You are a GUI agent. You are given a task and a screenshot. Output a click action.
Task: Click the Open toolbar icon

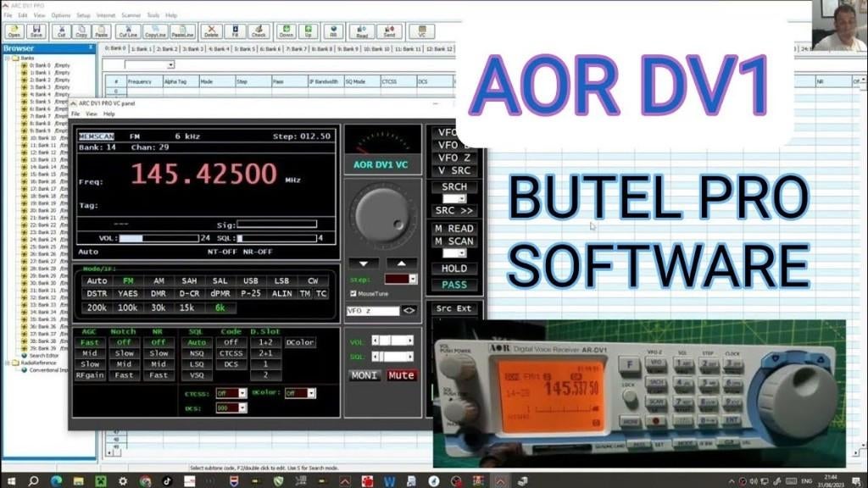(x=14, y=31)
